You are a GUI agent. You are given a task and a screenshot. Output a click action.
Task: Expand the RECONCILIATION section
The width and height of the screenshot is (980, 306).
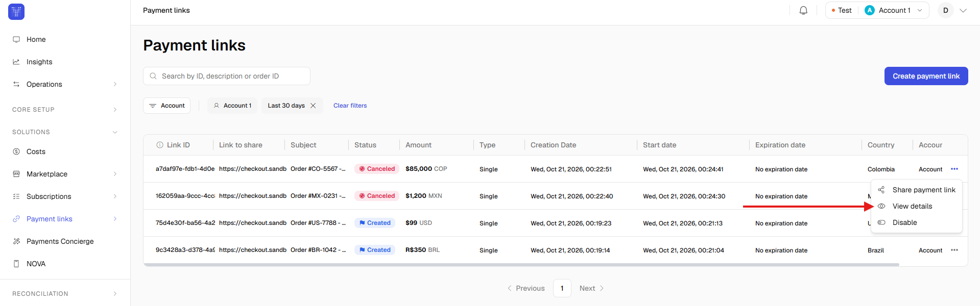click(65, 294)
